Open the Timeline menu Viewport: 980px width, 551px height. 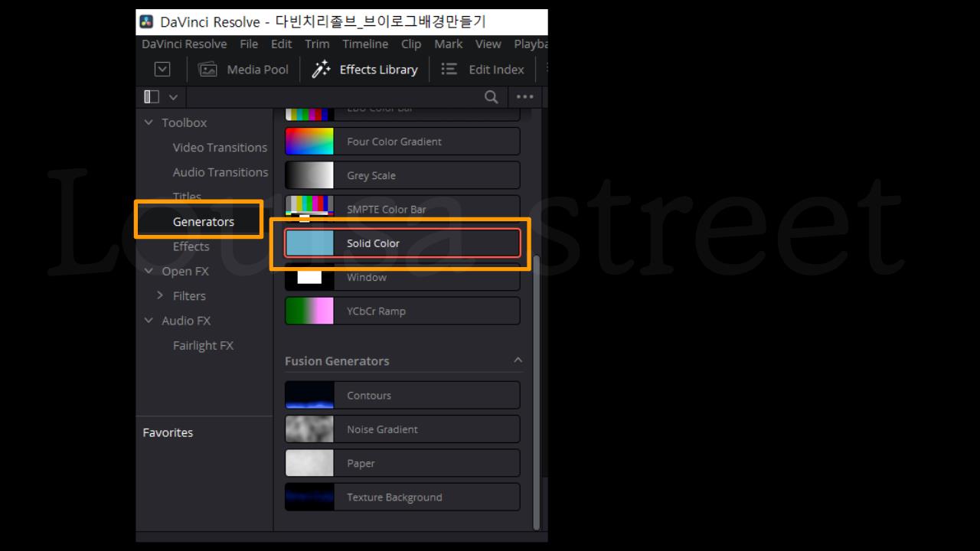[x=365, y=44]
